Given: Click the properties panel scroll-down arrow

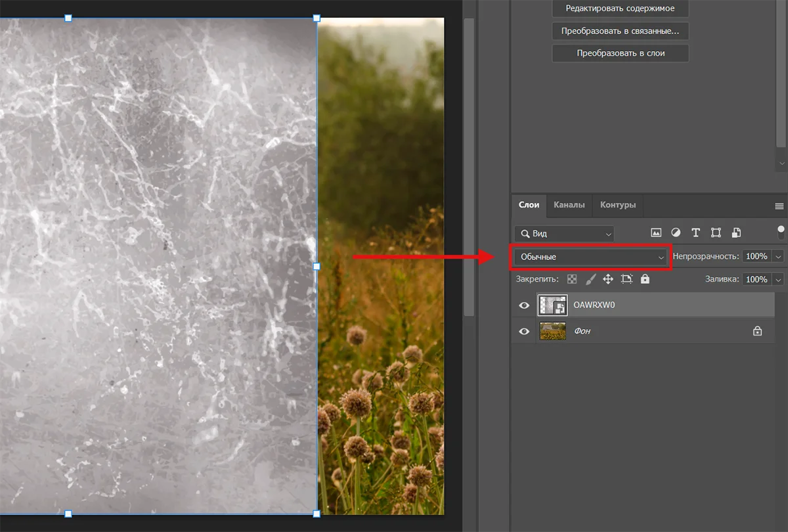Looking at the screenshot, I should click(x=781, y=162).
